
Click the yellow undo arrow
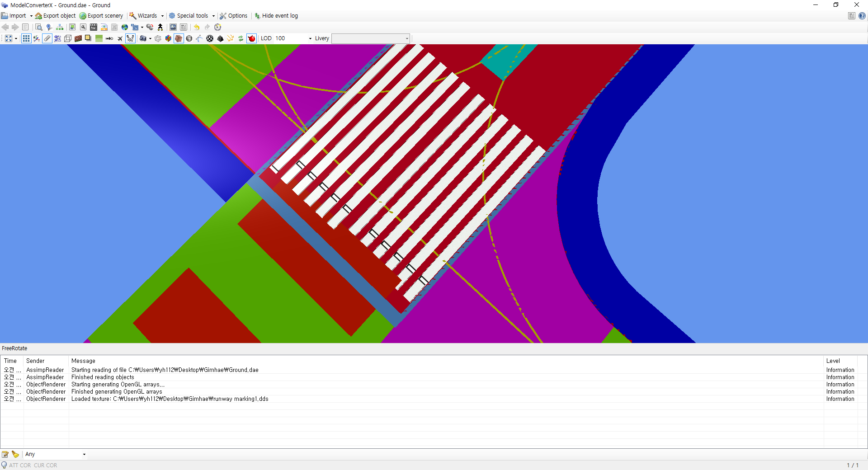pyautogui.click(x=197, y=27)
